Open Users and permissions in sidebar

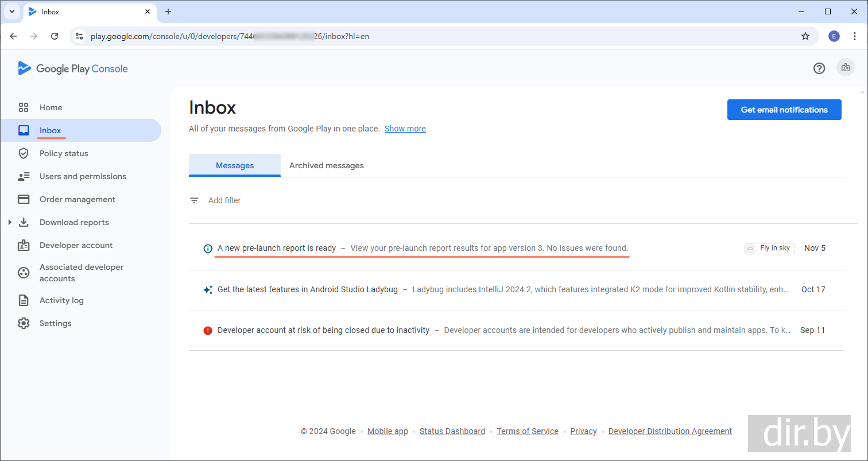click(83, 176)
